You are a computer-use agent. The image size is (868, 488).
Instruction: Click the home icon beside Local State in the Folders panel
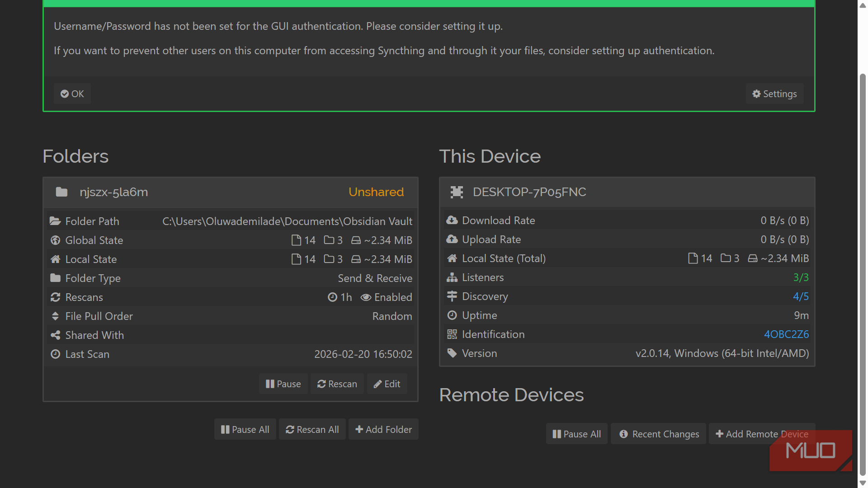(x=55, y=259)
